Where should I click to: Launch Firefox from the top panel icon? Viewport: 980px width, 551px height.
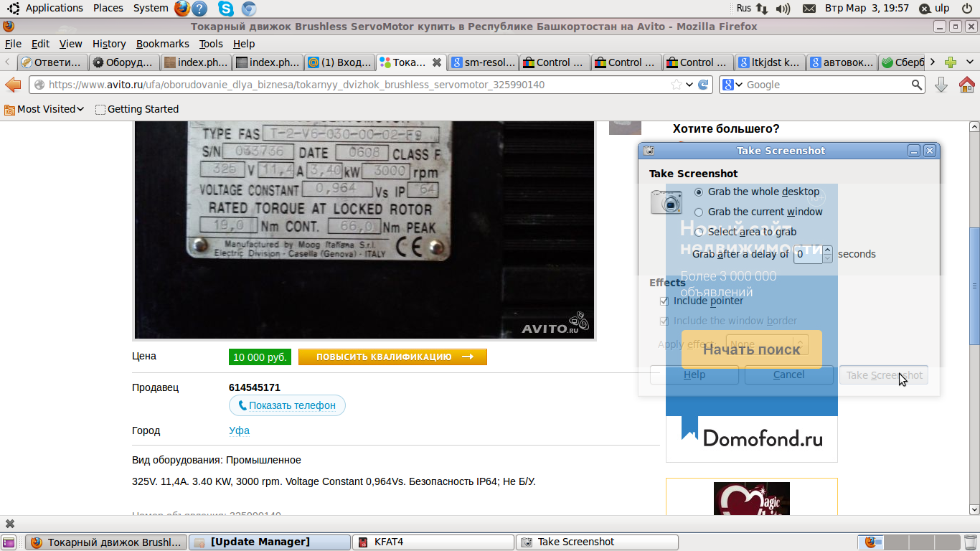point(182,9)
